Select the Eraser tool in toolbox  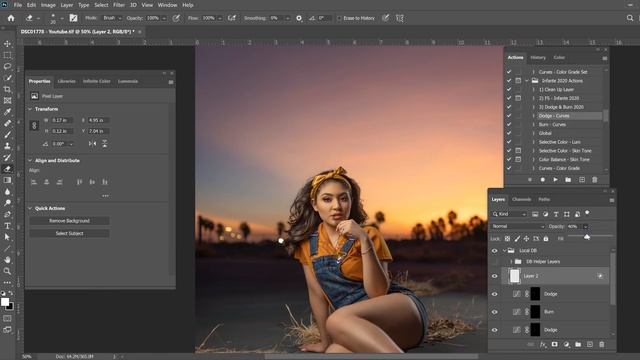pyautogui.click(x=7, y=169)
